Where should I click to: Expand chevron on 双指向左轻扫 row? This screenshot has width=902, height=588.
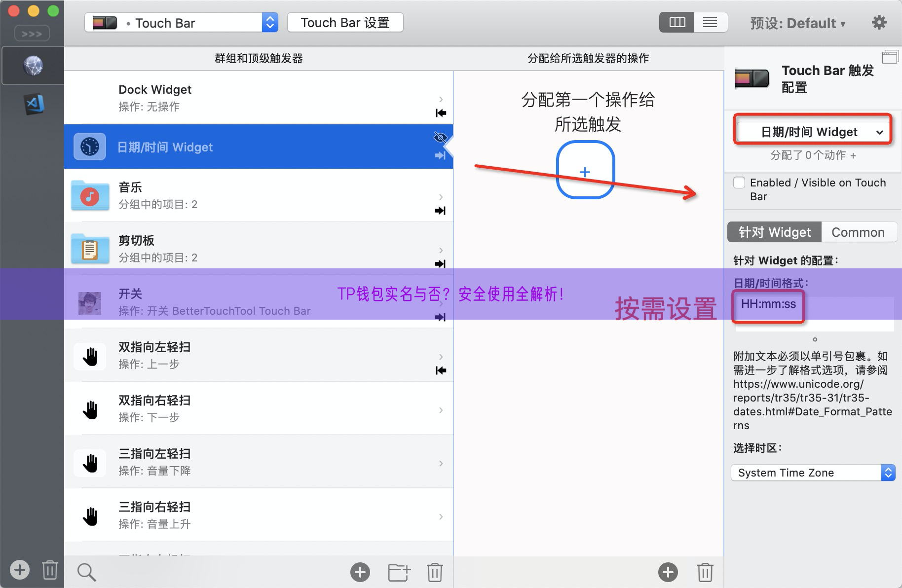[441, 357]
